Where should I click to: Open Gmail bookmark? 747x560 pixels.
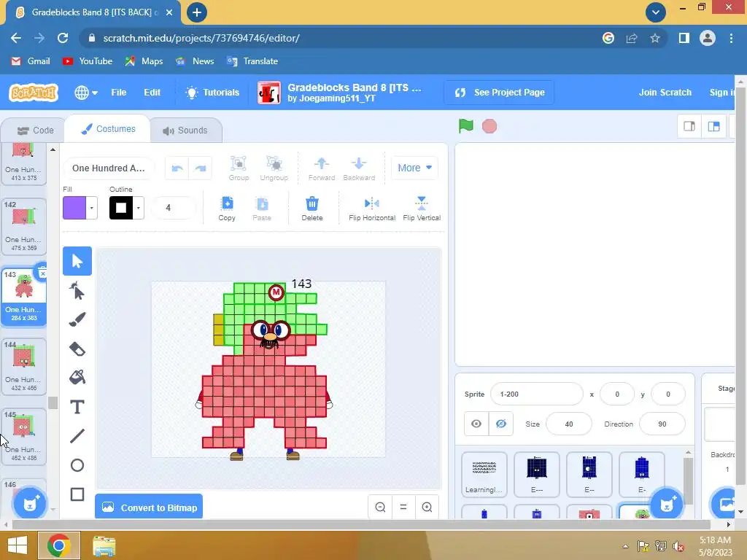(x=30, y=61)
